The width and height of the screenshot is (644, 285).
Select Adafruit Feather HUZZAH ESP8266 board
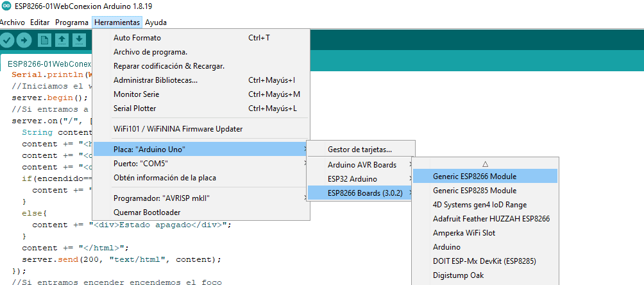485,218
